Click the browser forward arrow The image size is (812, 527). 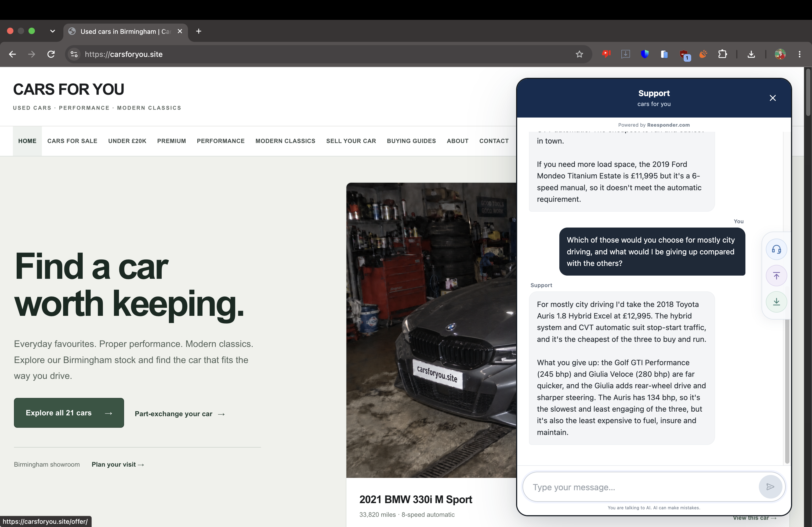tap(31, 54)
